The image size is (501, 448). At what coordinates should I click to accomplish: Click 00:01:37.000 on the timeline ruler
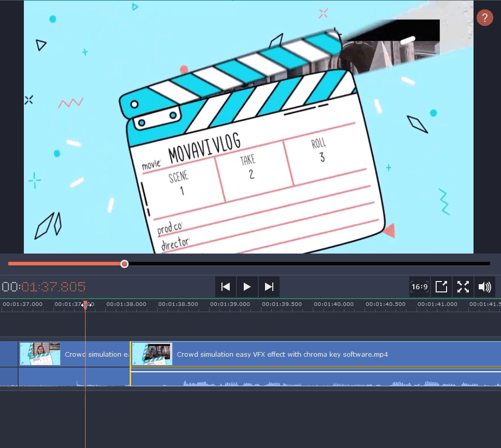click(x=22, y=304)
